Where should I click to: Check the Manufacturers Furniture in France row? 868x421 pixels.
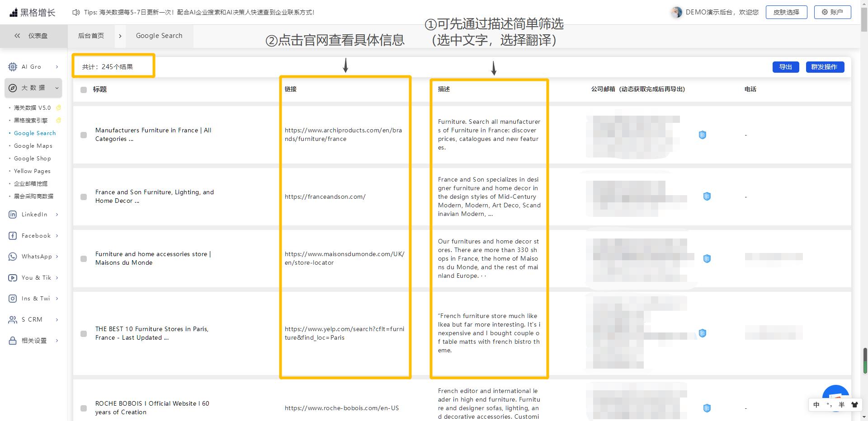[84, 135]
